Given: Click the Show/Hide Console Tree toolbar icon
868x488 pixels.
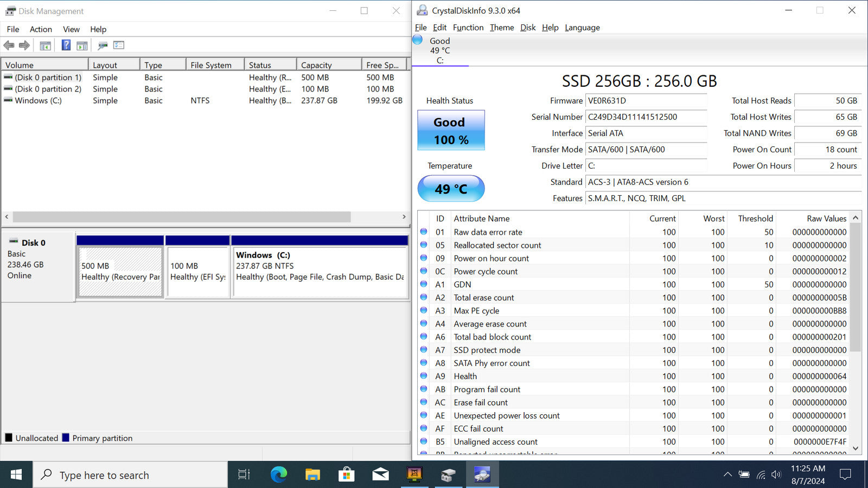Looking at the screenshot, I should pyautogui.click(x=46, y=46).
